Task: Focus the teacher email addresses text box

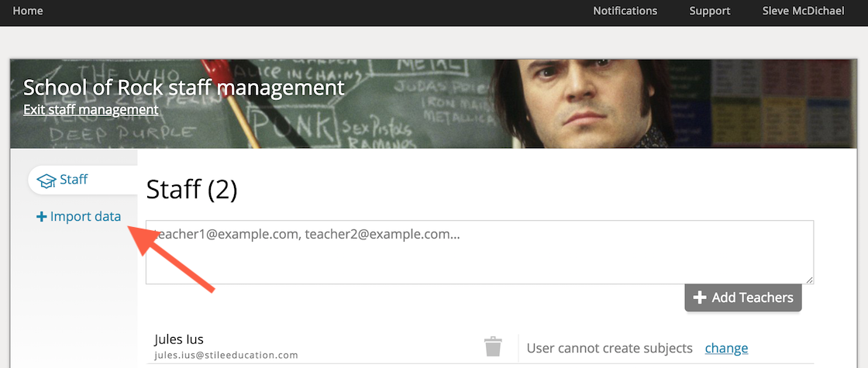Action: (480, 253)
